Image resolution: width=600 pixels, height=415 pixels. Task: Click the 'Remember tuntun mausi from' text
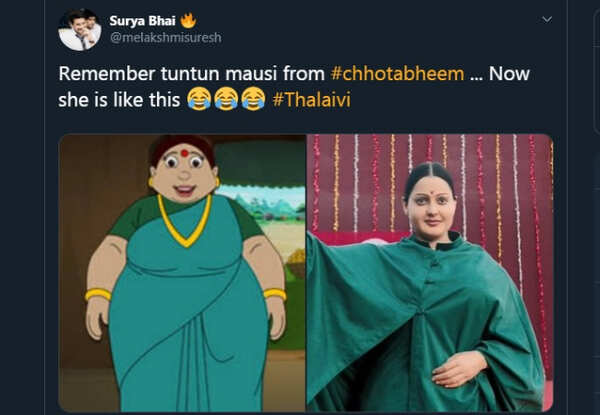(x=191, y=73)
